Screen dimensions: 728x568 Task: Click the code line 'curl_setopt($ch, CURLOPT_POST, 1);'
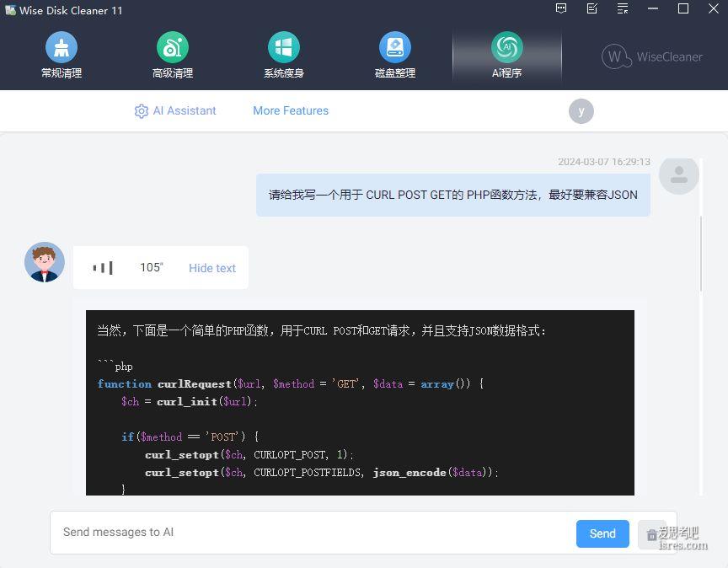click(x=249, y=455)
